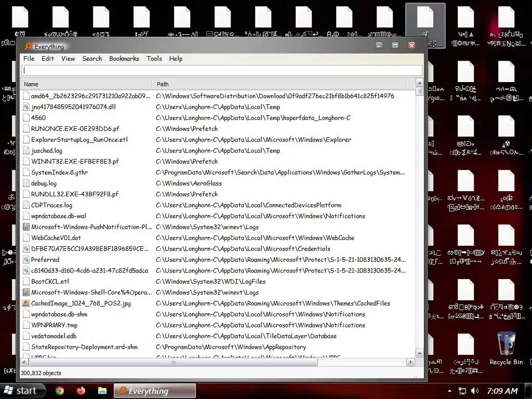Open the Help menu

click(176, 59)
